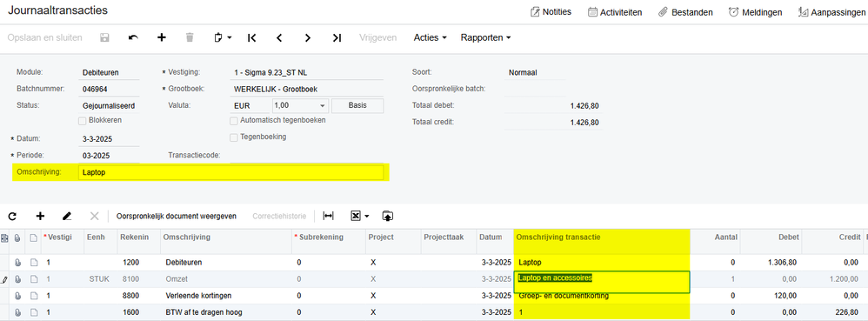Open the Activiteiten panel
This screenshot has width=868, height=321.
614,11
